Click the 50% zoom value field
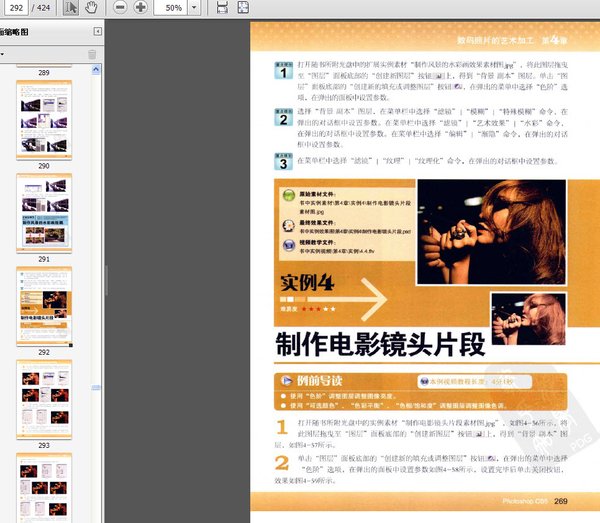 coord(173,8)
